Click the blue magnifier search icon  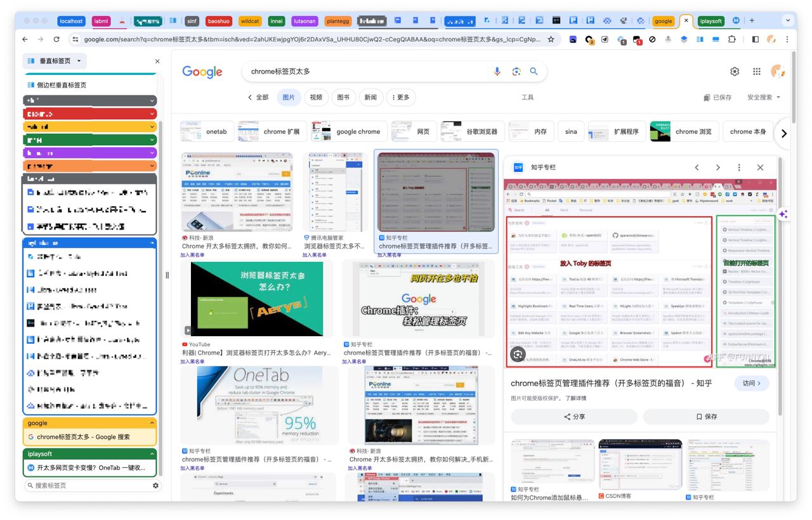pyautogui.click(x=534, y=72)
